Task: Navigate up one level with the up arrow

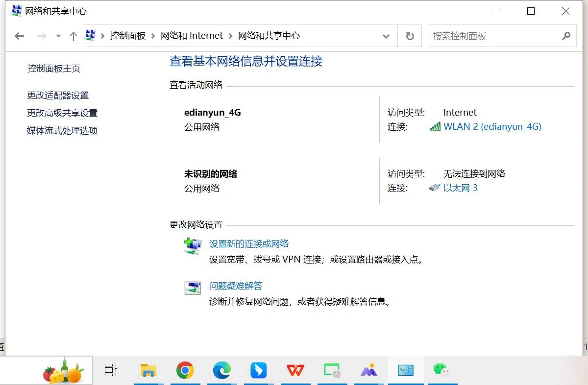Action: pos(73,35)
